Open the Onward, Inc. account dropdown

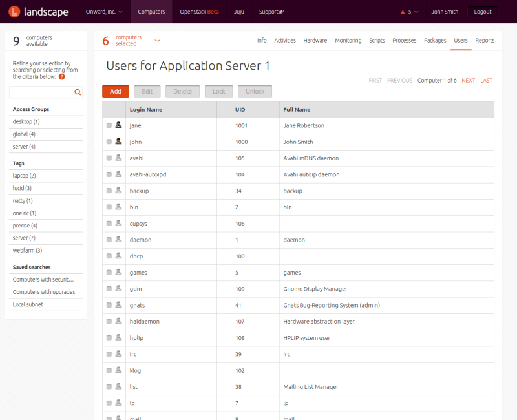click(103, 12)
